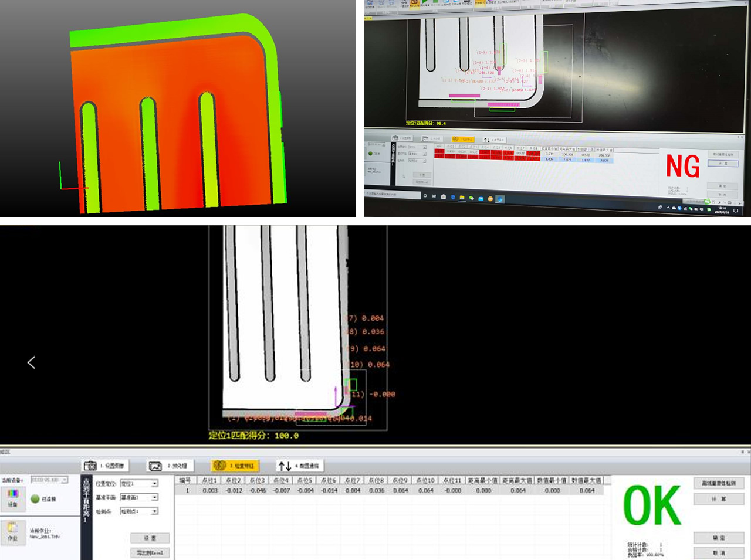Click 确定 button in NG window
This screenshot has width=751, height=560.
point(722,186)
